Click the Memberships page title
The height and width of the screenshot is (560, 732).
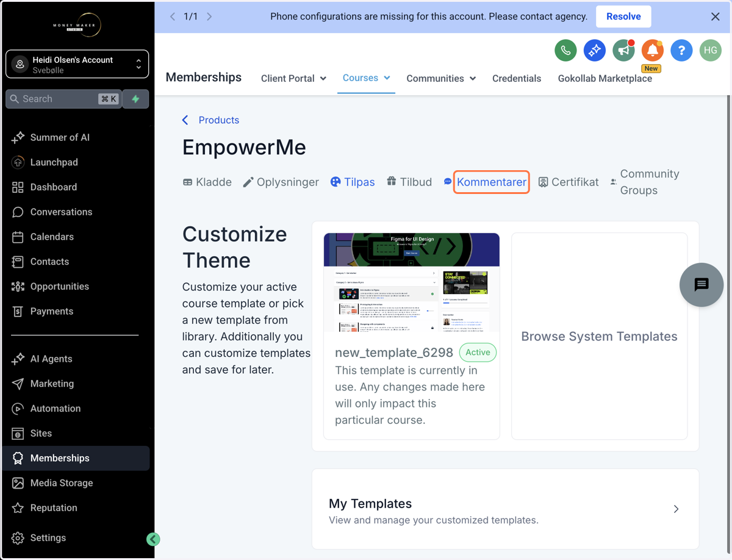pyautogui.click(x=204, y=77)
